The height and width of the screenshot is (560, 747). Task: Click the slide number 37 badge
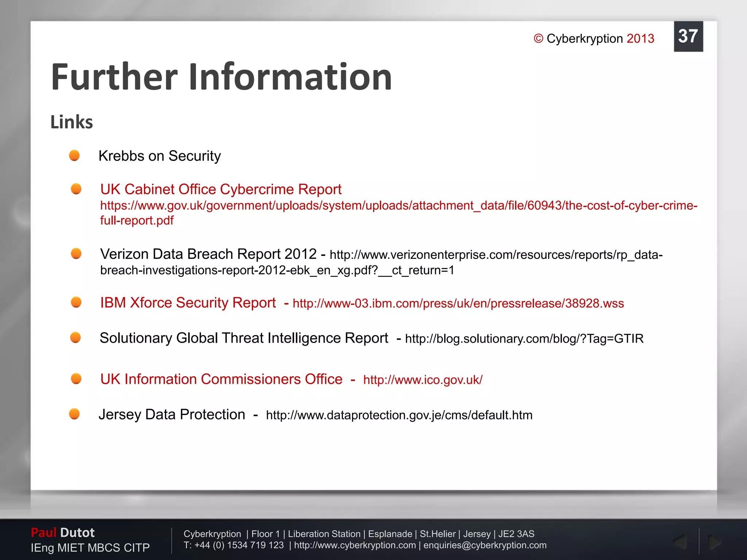pyautogui.click(x=688, y=36)
